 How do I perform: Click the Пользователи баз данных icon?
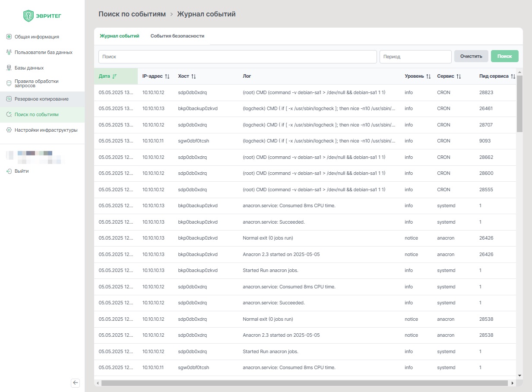[x=9, y=52]
